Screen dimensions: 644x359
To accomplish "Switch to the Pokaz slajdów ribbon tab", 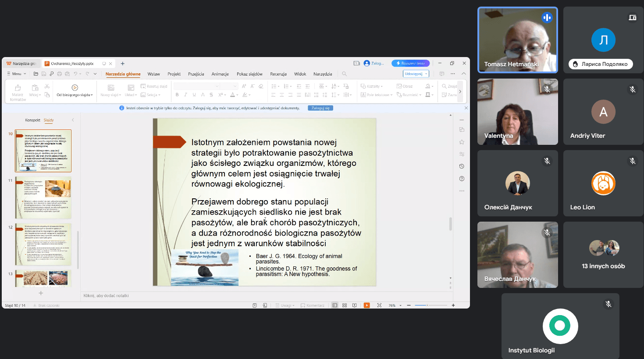I will (249, 74).
